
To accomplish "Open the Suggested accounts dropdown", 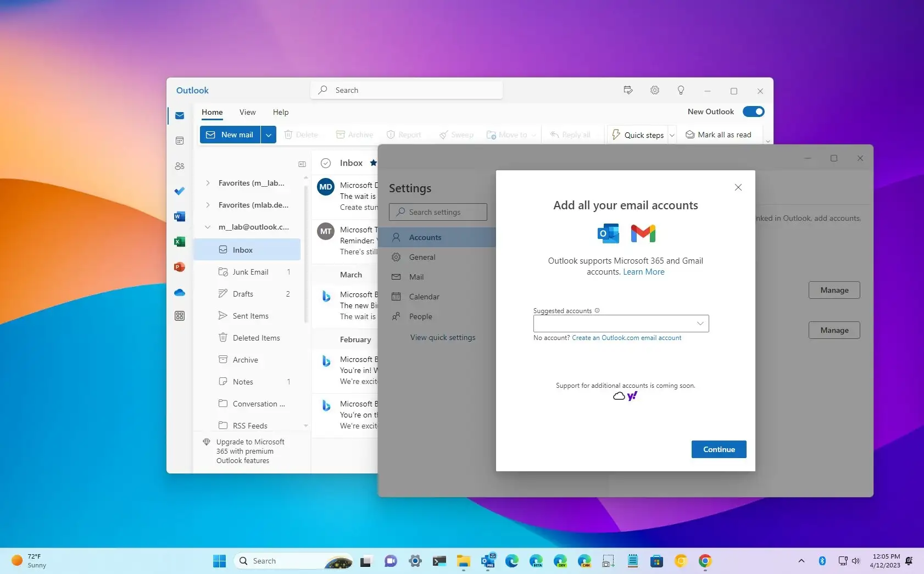I will 699,324.
